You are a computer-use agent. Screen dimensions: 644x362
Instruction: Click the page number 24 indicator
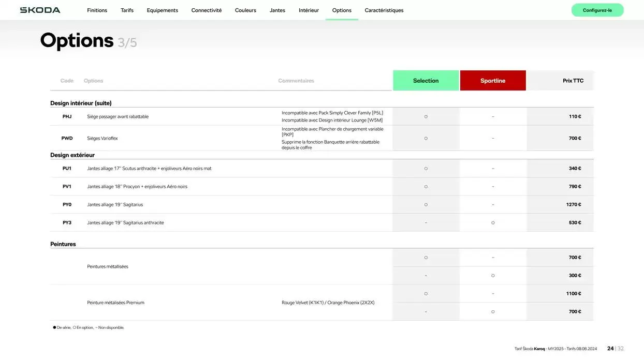pyautogui.click(x=610, y=349)
